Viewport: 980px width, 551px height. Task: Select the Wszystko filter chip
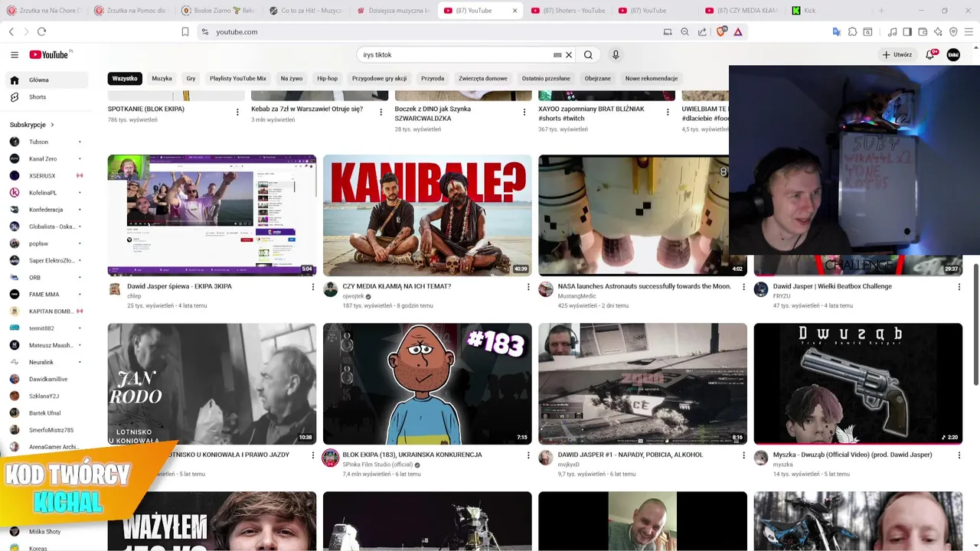(x=125, y=78)
